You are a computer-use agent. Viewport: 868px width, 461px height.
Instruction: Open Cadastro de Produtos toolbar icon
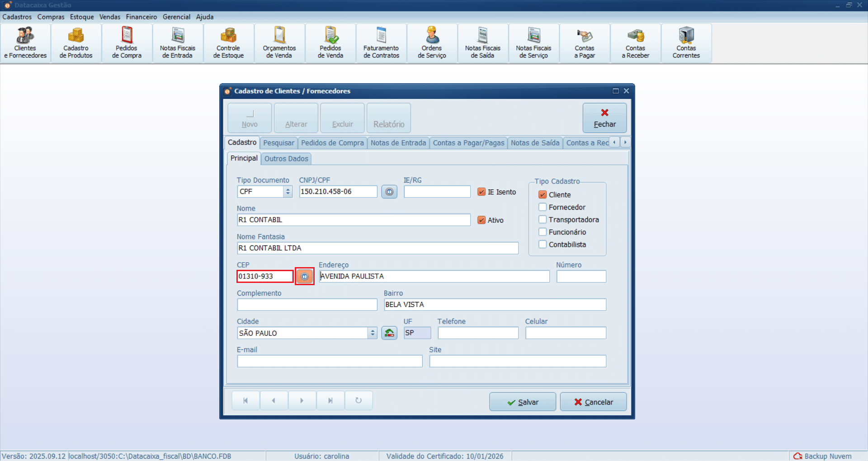pyautogui.click(x=76, y=43)
